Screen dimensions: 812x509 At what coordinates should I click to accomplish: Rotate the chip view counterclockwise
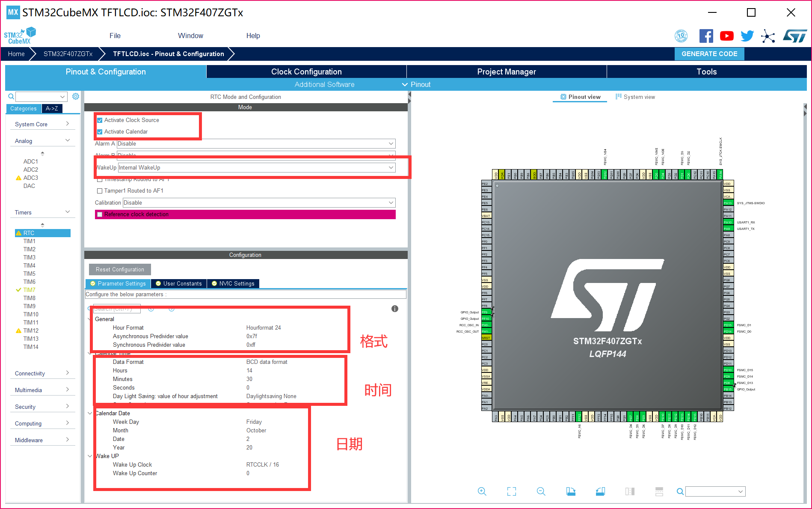coord(600,491)
